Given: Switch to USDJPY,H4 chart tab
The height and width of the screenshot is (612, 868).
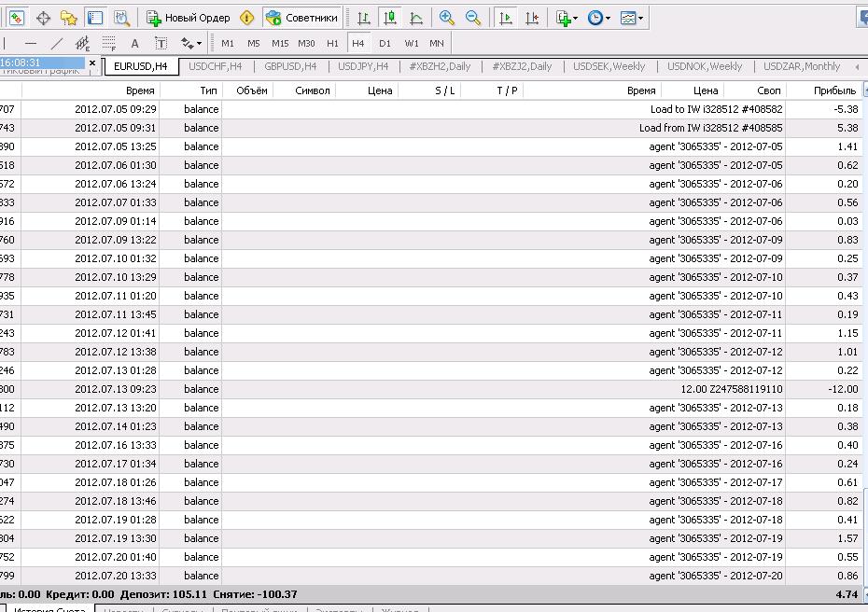Looking at the screenshot, I should pos(363,66).
